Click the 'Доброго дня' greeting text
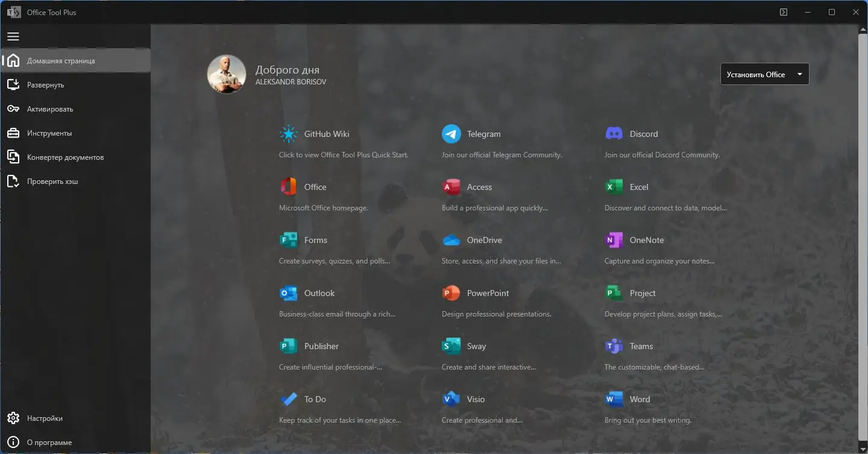Viewport: 868px width, 454px height. (288, 70)
